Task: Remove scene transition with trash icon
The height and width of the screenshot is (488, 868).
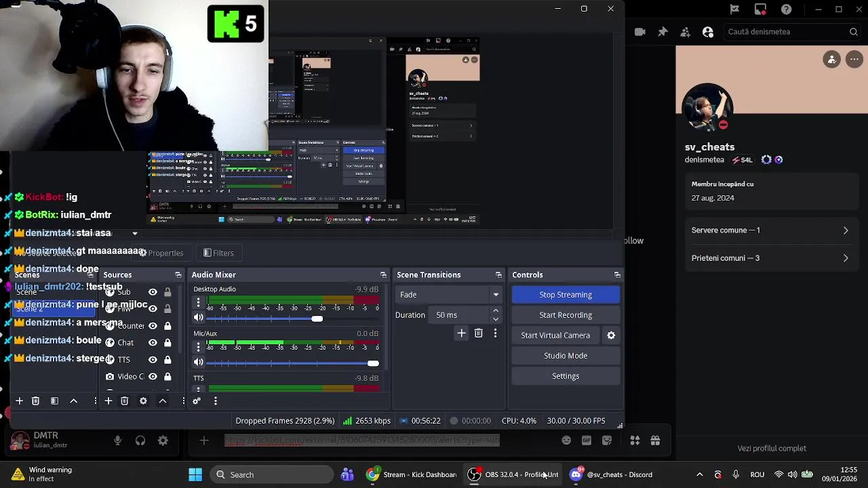Action: [478, 333]
